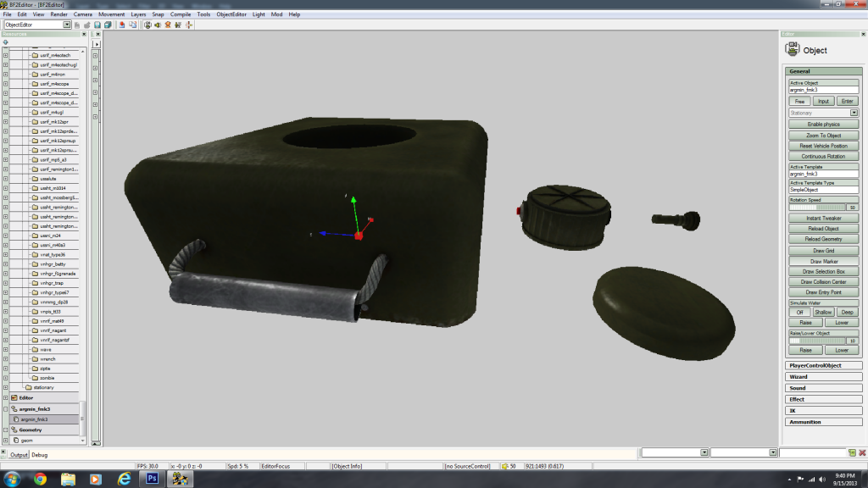Viewport: 868px width, 488px height.
Task: Click the red import icon in the toolbar
Action: [x=122, y=25]
